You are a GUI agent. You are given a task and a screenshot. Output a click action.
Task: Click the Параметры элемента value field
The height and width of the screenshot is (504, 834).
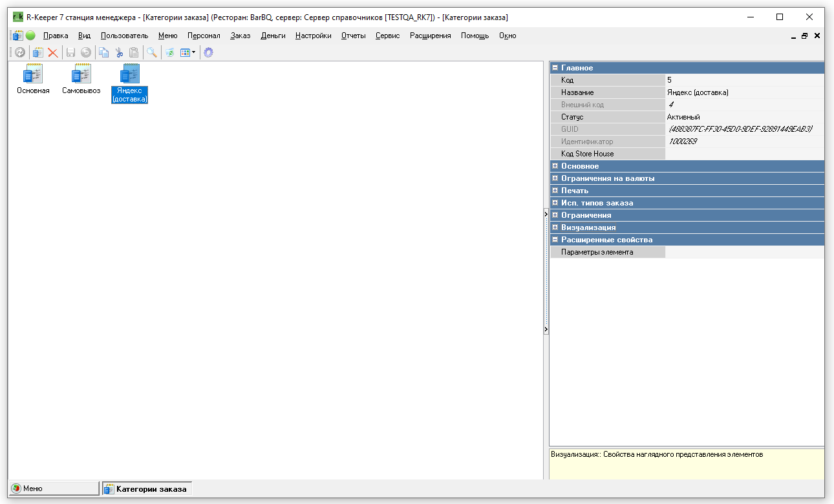[745, 252]
